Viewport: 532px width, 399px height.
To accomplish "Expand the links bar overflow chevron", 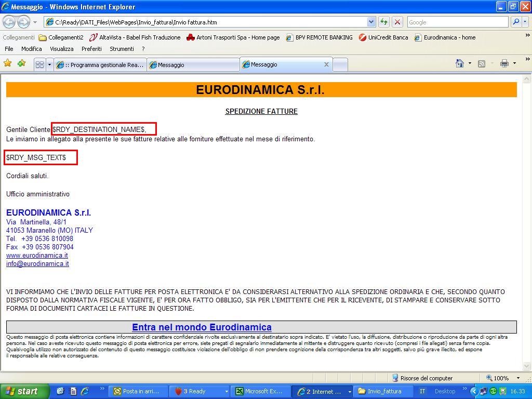I will 527,35.
